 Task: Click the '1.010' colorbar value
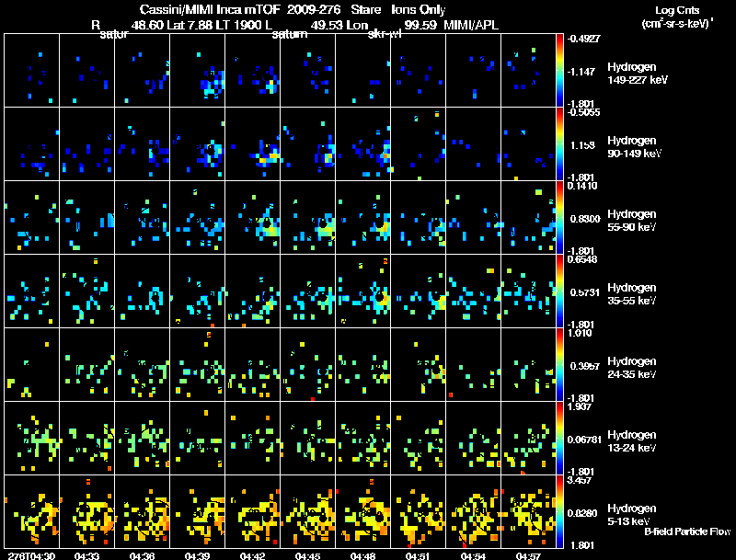580,333
